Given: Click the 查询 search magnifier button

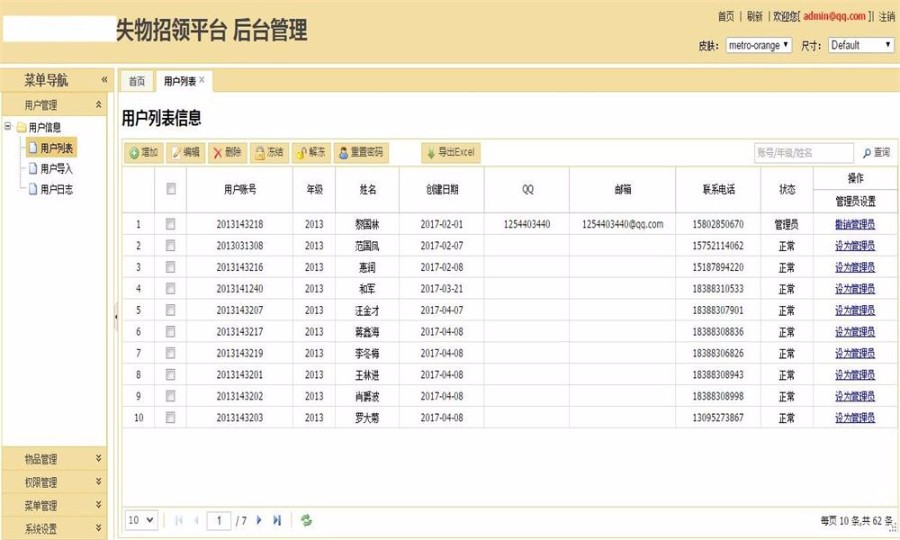Looking at the screenshot, I should coord(876,153).
